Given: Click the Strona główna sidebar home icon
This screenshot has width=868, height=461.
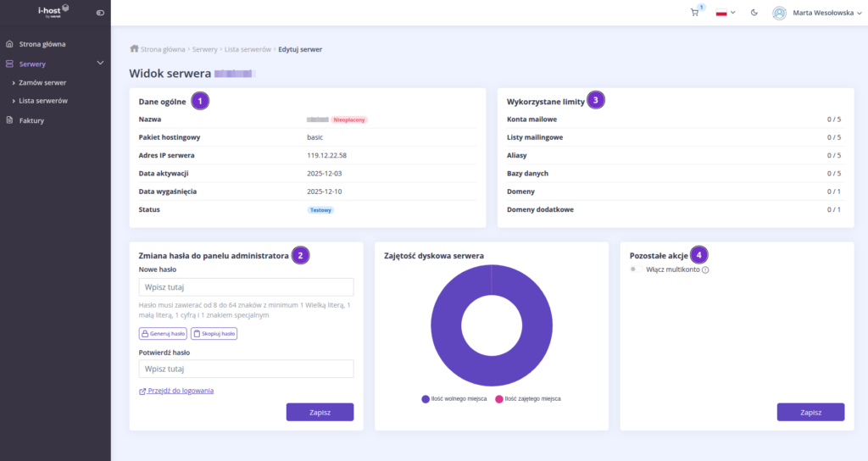Looking at the screenshot, I should [x=9, y=43].
